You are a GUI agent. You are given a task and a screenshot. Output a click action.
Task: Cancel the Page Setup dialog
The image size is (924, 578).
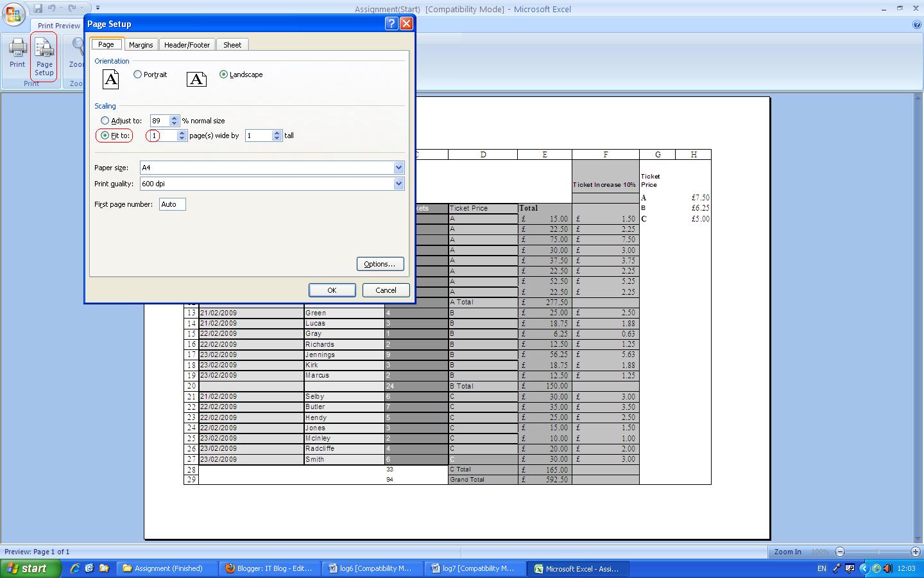click(x=386, y=290)
